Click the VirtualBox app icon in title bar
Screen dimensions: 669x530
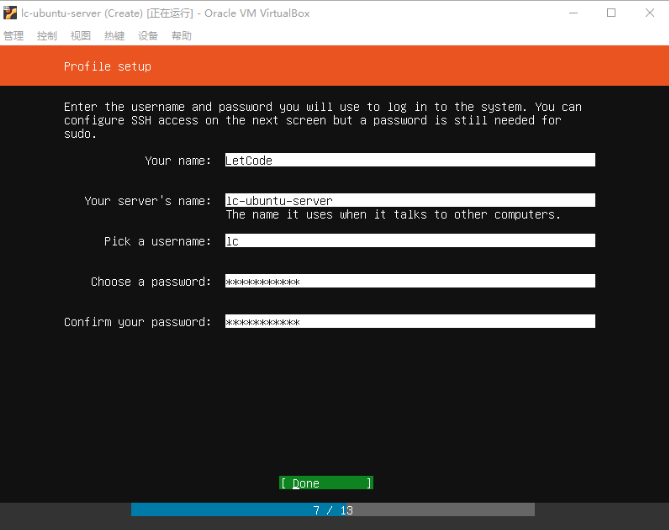coord(10,13)
